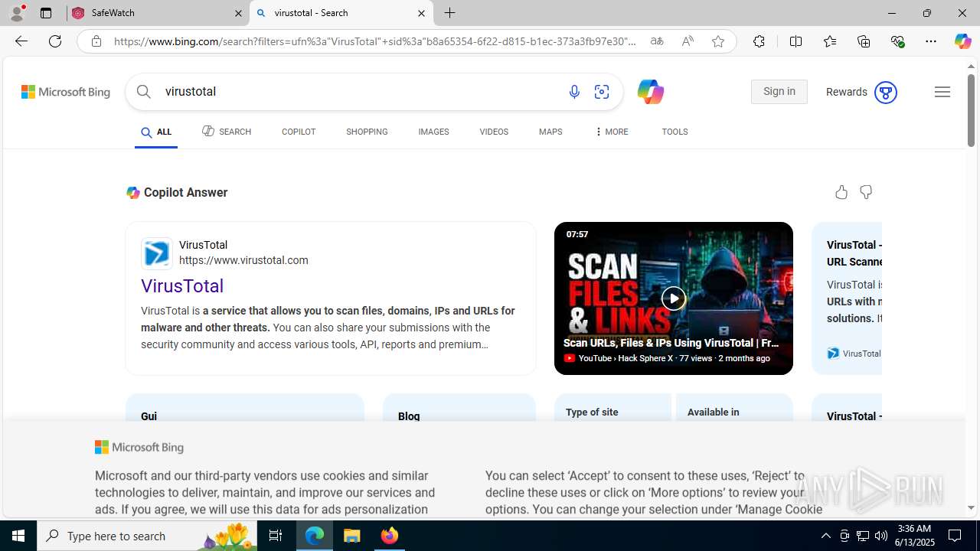Reload the page with Refresh icon
Image resolution: width=980 pixels, height=551 pixels.
(55, 41)
